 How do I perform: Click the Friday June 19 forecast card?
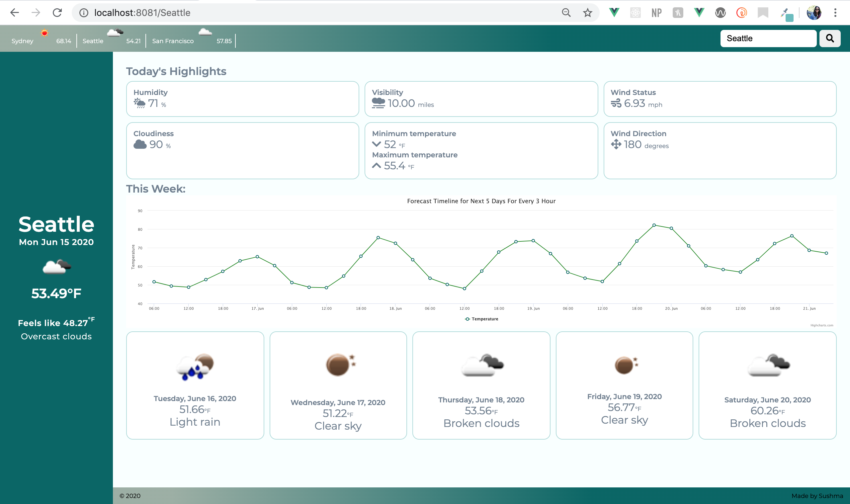click(x=624, y=385)
